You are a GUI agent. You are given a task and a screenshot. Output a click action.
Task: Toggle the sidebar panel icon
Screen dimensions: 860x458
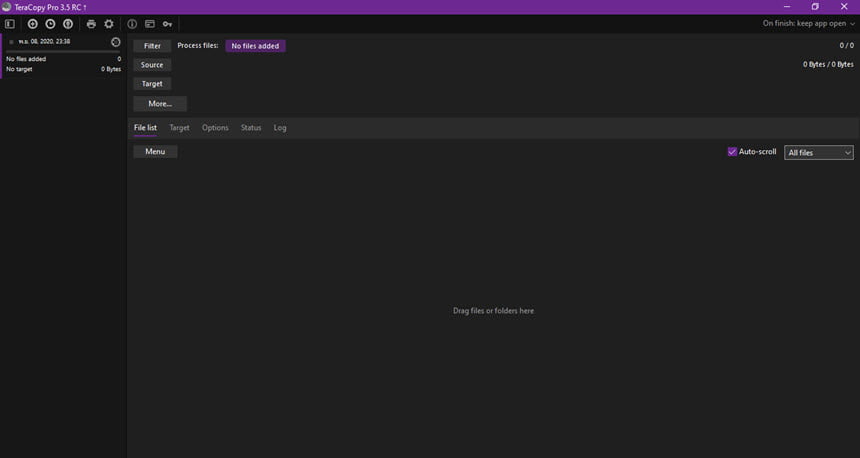10,24
